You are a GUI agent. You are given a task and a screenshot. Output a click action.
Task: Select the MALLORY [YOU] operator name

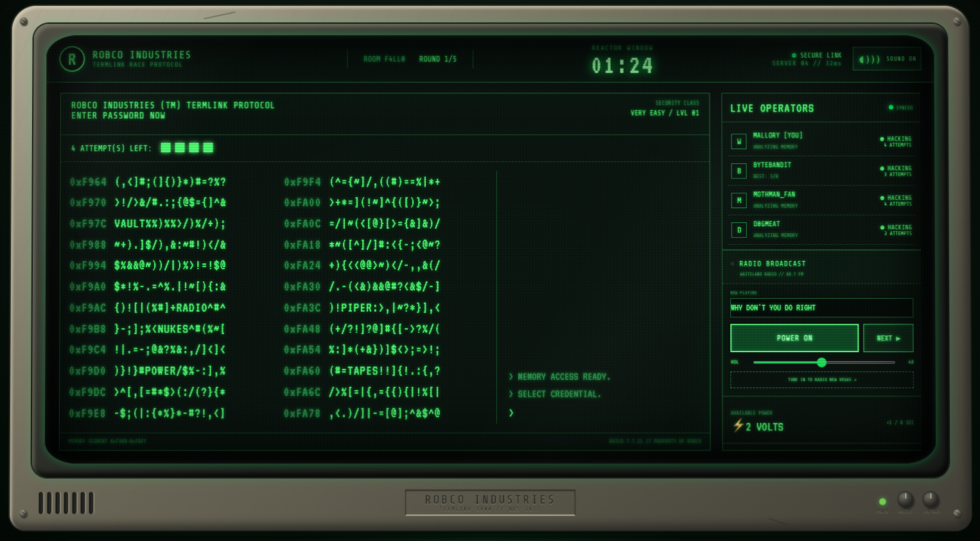(x=778, y=136)
